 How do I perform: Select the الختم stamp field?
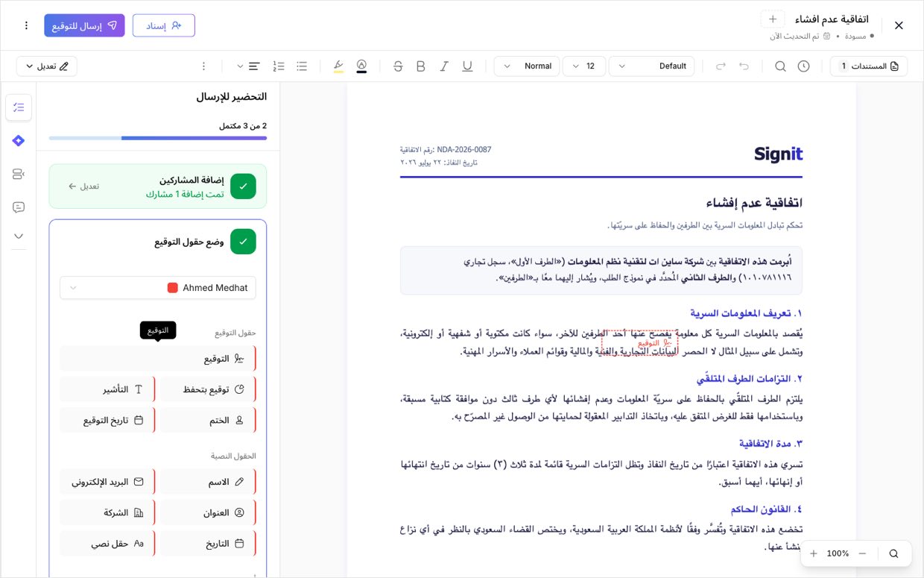(208, 420)
